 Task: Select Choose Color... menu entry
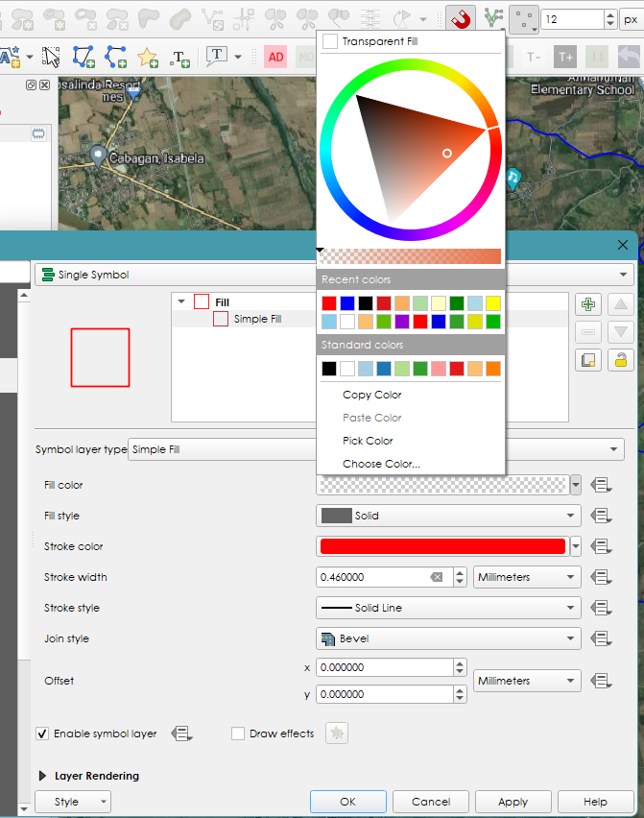click(x=381, y=464)
